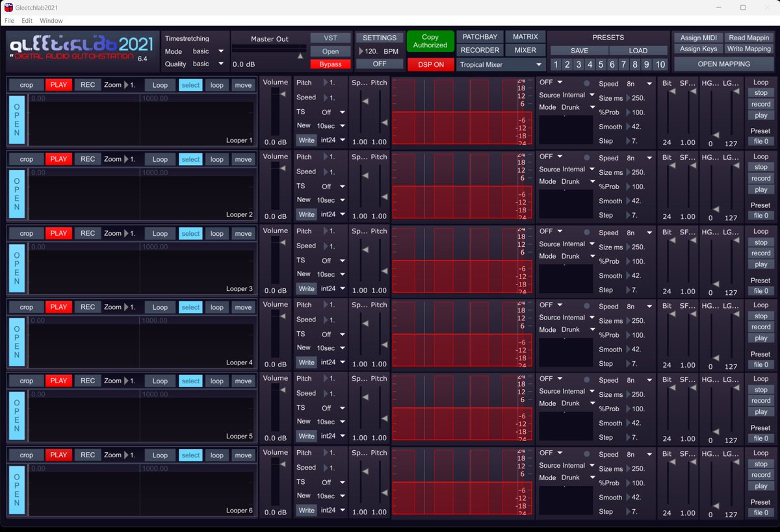Click the record button in Looper 2 Loop section
This screenshot has width=780, height=532.
[x=761, y=178]
